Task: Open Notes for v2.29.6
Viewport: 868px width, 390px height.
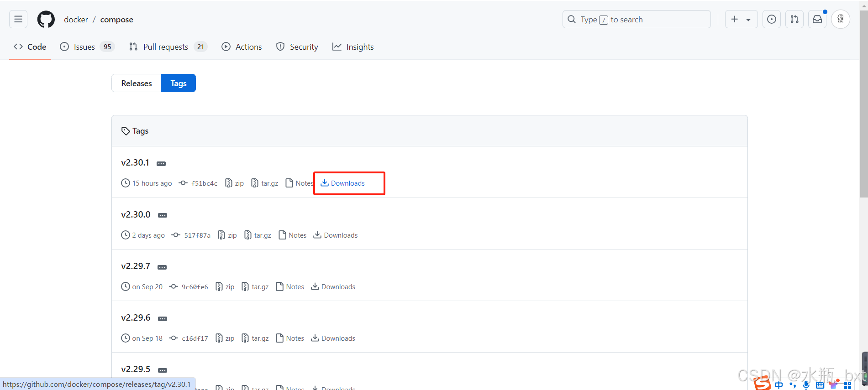Action: coord(290,338)
